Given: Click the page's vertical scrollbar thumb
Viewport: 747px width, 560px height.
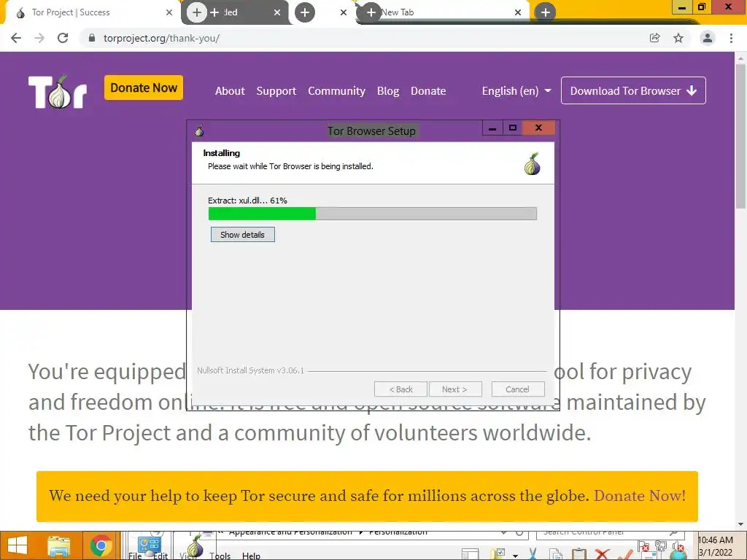Looking at the screenshot, I should click(741, 136).
